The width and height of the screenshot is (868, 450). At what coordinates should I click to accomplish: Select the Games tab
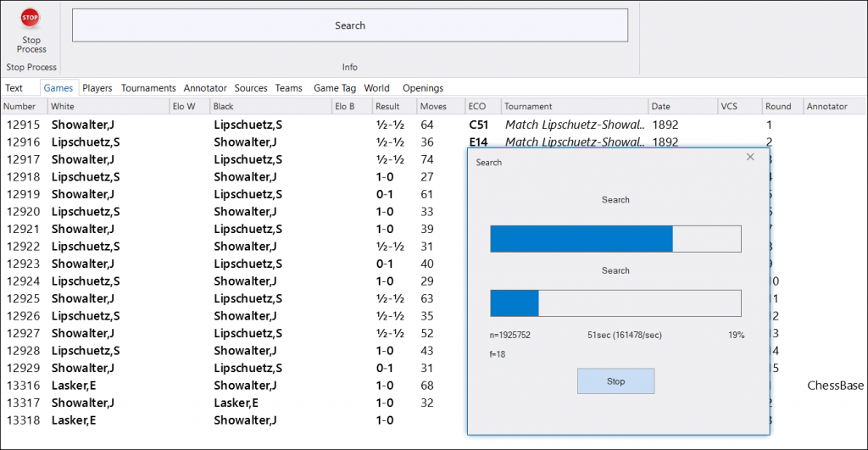point(58,88)
